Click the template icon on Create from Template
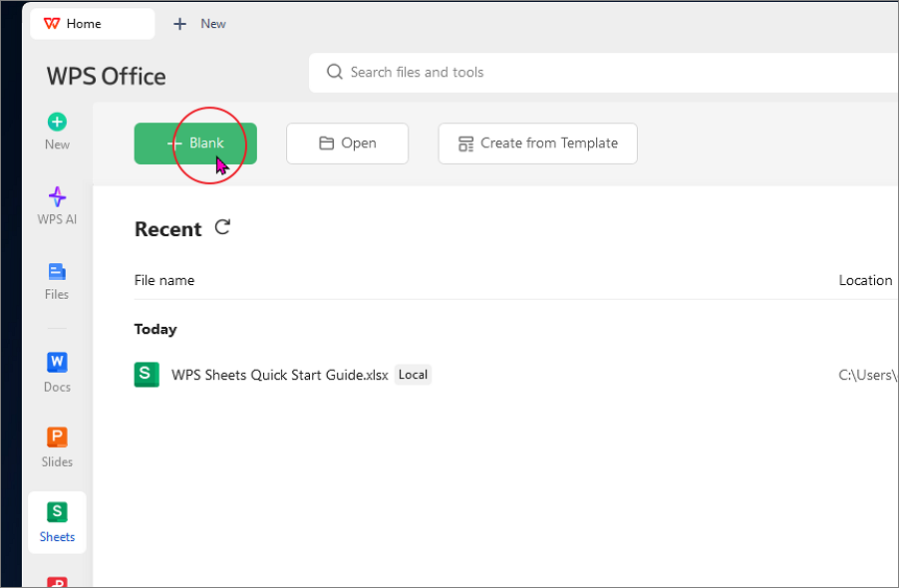This screenshot has width=899, height=588. coord(465,144)
